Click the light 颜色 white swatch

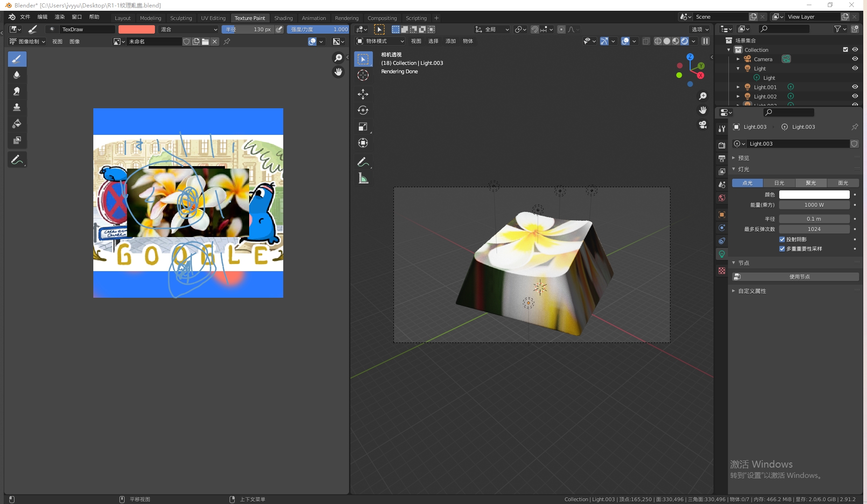click(x=814, y=195)
